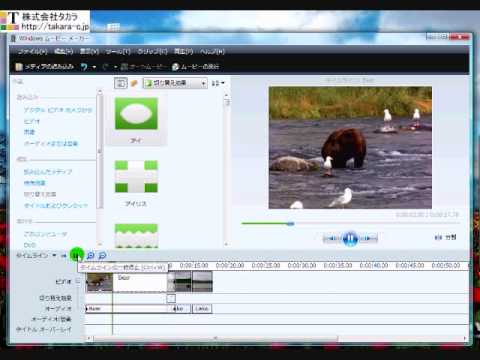Image resolution: width=480 pixels, height=360 pixels.
Task: Click the タイトル オーバーレイ track label
Action: pyautogui.click(x=44, y=330)
